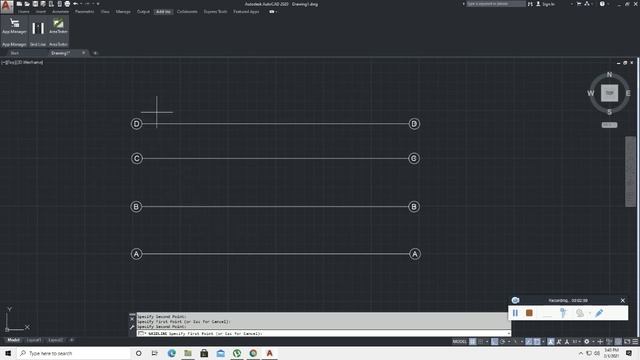The width and height of the screenshot is (640, 360).
Task: Open the Annotate ribbon tab
Action: click(x=60, y=12)
